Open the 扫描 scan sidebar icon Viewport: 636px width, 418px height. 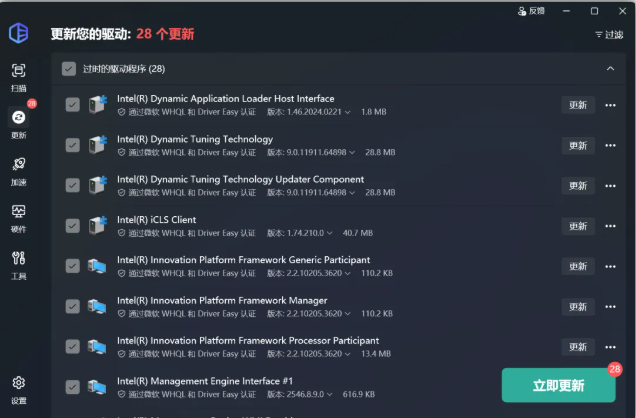click(18, 76)
